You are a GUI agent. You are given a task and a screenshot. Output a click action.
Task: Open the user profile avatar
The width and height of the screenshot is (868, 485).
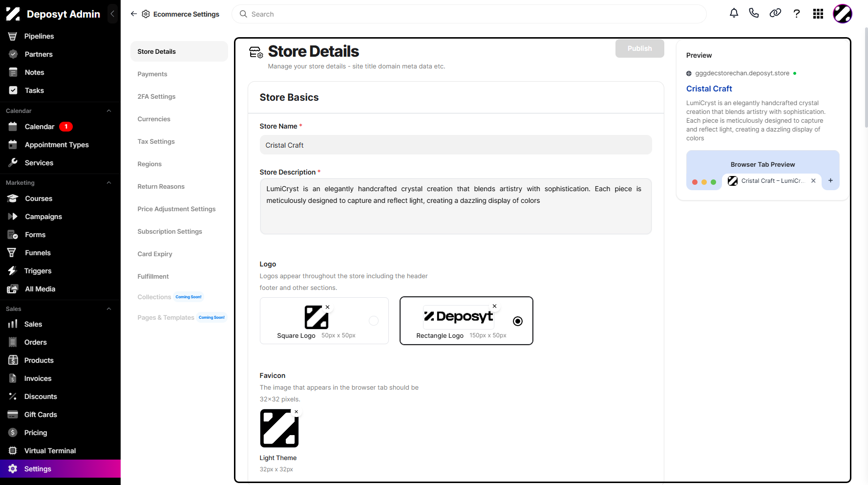tap(843, 14)
